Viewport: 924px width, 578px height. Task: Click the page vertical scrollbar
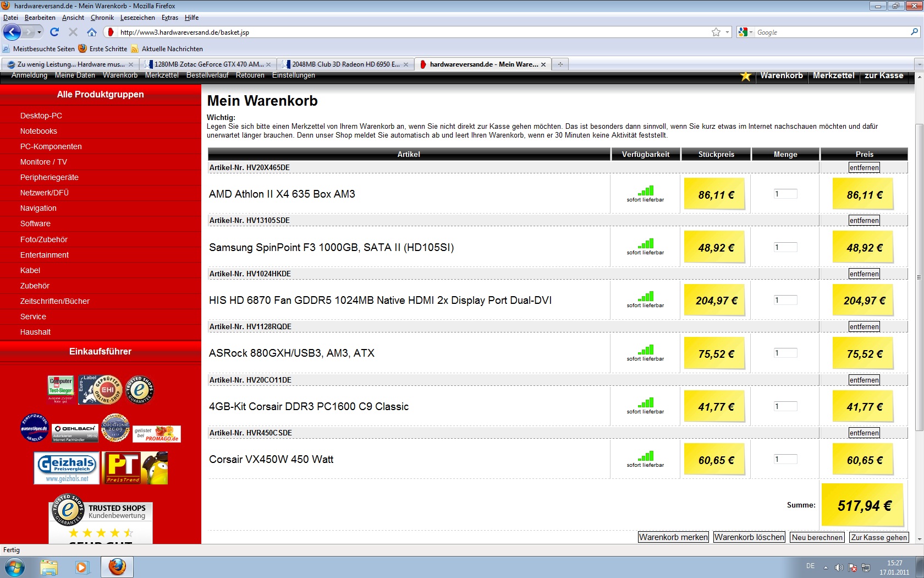coord(919,277)
